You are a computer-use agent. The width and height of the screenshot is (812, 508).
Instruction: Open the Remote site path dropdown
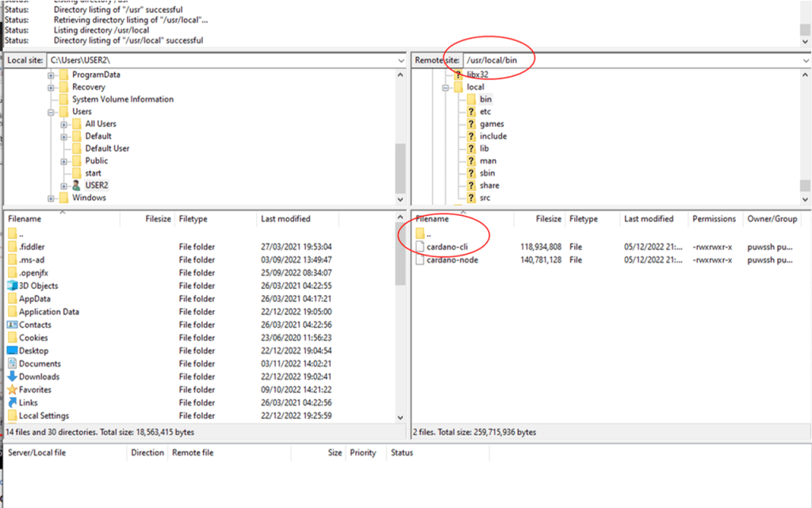point(805,60)
